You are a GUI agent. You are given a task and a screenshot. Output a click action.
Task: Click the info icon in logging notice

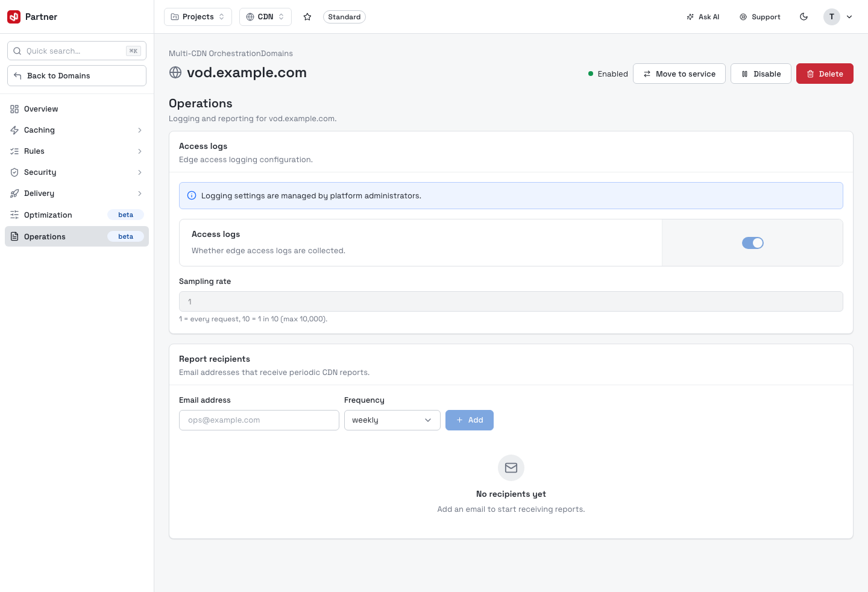point(192,195)
